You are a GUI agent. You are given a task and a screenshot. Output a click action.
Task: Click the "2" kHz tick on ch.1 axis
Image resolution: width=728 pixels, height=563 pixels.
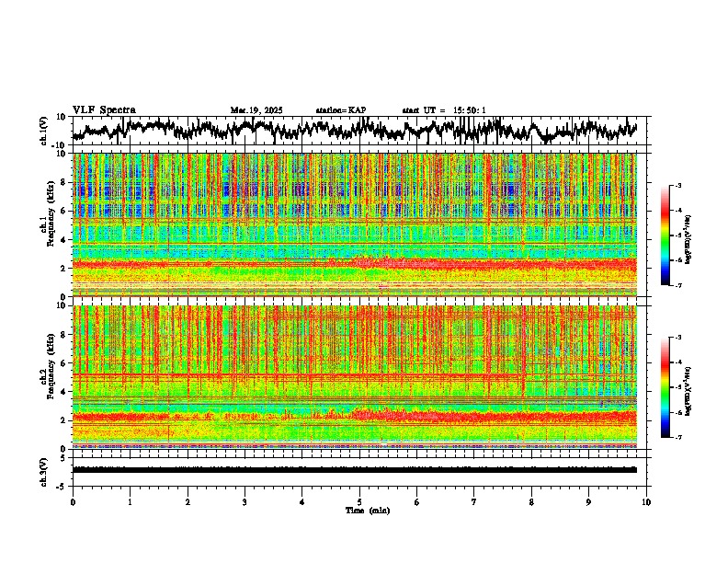64,269
